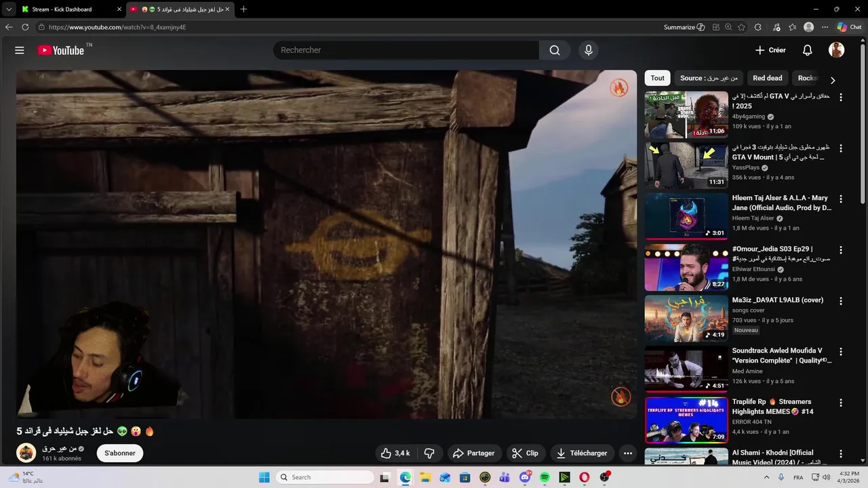Open Edge favorites list icon
Screen dimensions: 868x488
click(x=792, y=27)
